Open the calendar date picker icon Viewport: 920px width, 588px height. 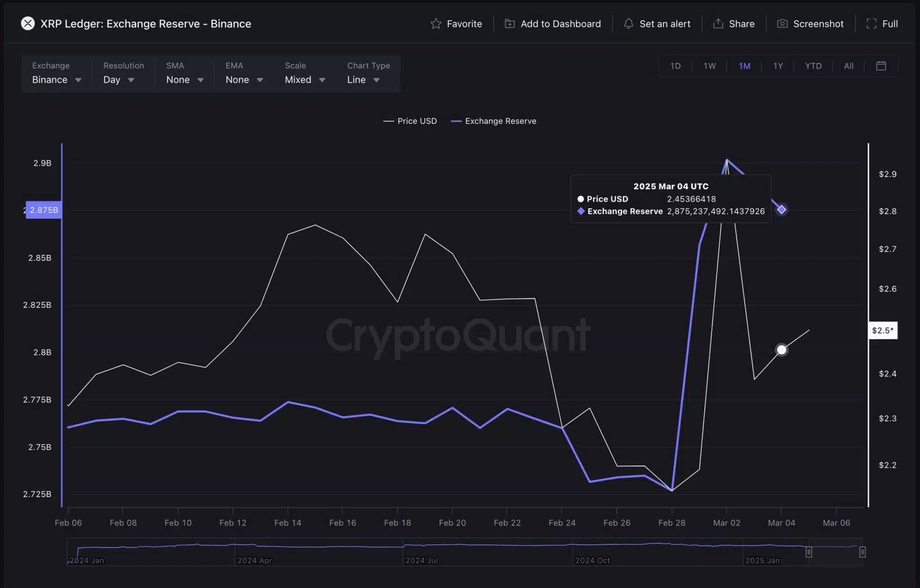pyautogui.click(x=881, y=66)
